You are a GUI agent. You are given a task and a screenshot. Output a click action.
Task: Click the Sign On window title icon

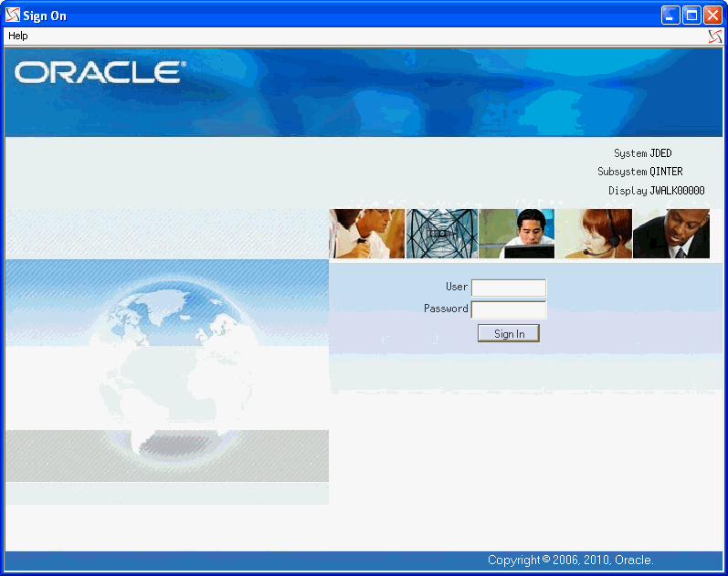[x=13, y=15]
